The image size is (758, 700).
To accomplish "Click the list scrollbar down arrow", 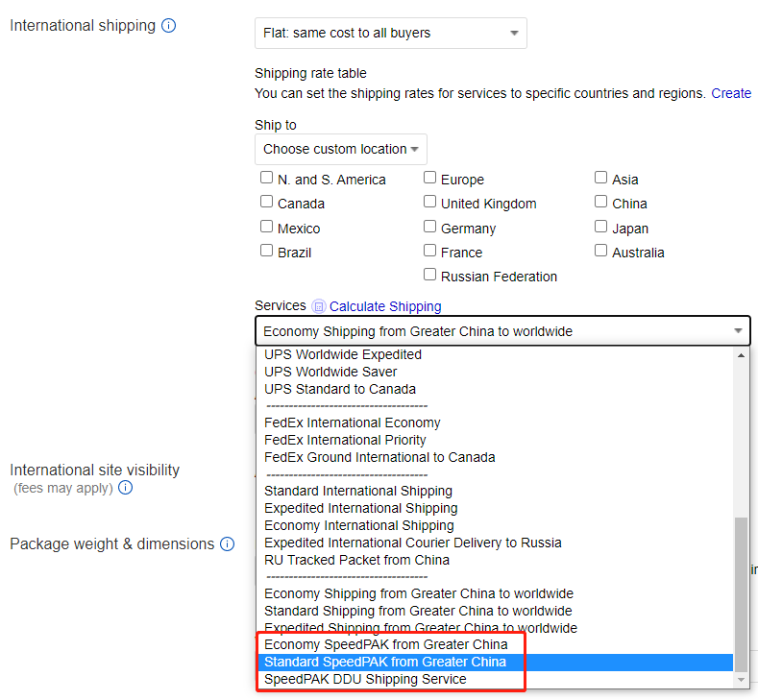I will [741, 680].
